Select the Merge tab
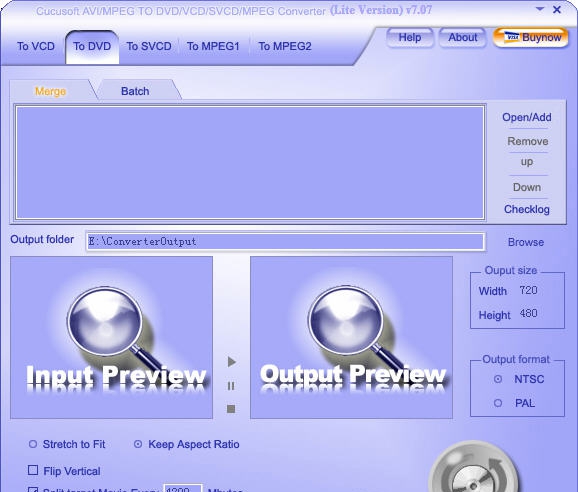The height and width of the screenshot is (492, 578). (x=51, y=91)
